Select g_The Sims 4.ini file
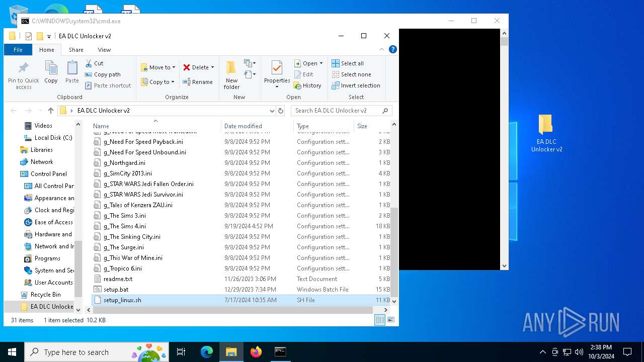This screenshot has width=644, height=362. click(x=241, y=226)
